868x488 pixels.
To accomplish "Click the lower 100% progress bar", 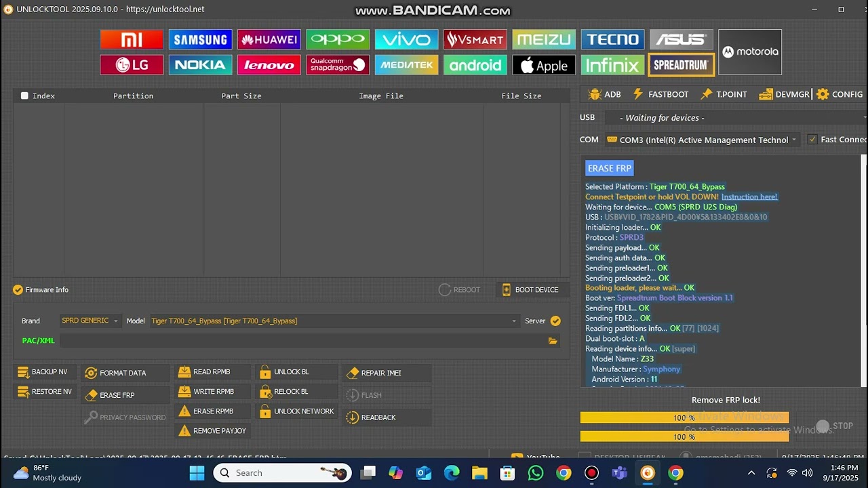I will 684,437.
